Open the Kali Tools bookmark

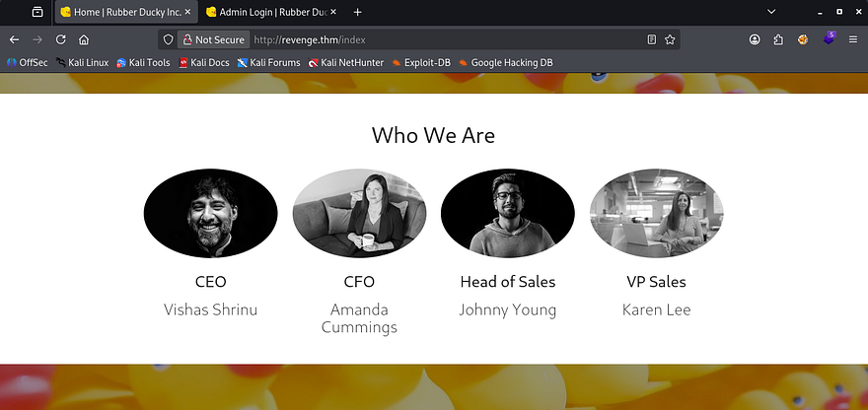point(143,62)
